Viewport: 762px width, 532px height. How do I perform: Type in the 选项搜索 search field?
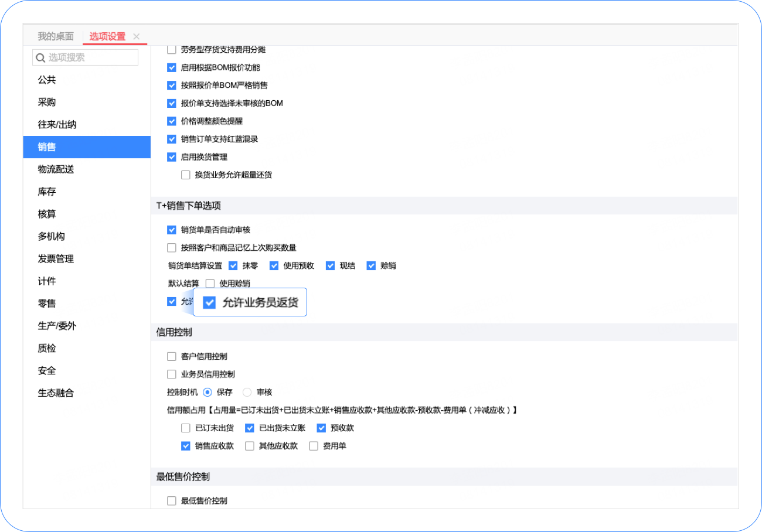pos(91,57)
